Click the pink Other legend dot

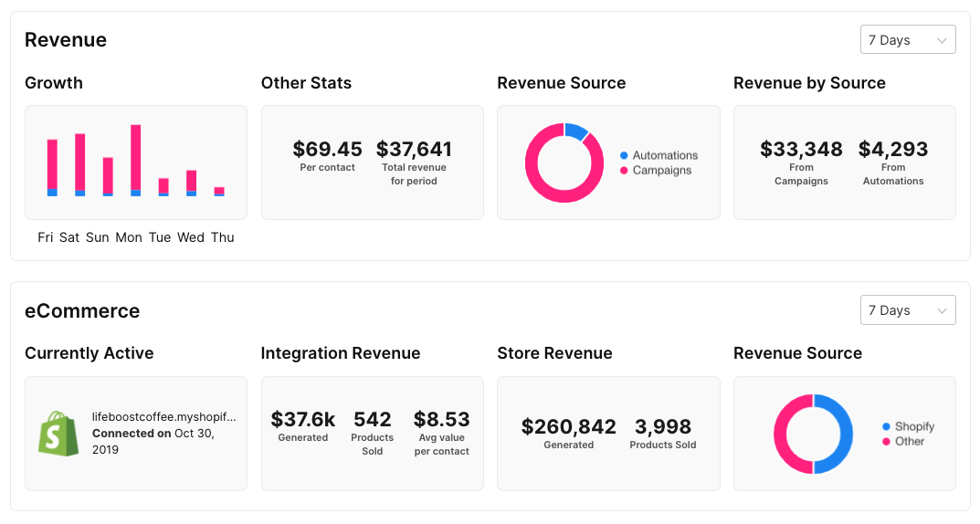tap(886, 442)
